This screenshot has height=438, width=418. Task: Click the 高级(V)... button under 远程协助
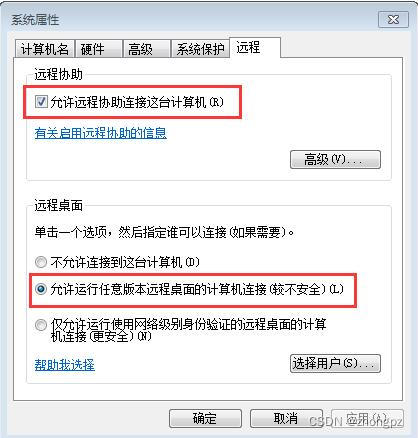point(335,159)
